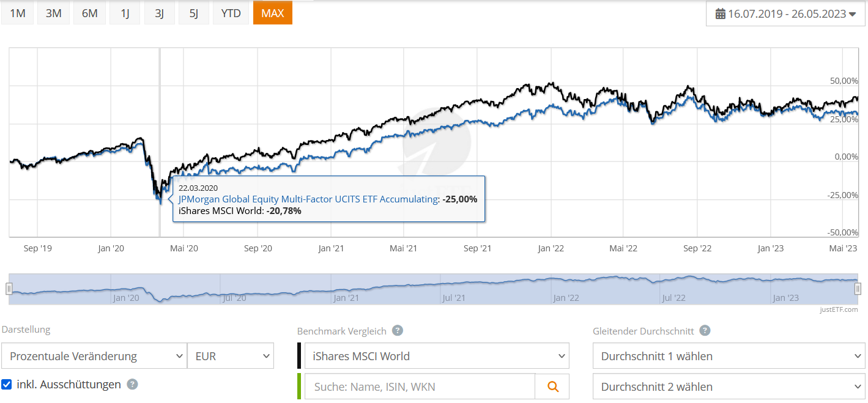Viewport: 868px width, 403px height.
Task: Click the search magnifier icon button
Action: tap(552, 386)
